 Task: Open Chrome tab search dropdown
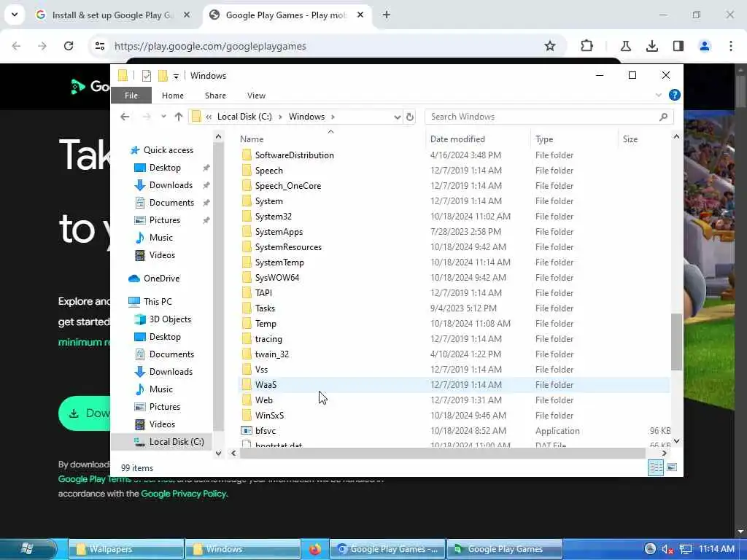15,15
